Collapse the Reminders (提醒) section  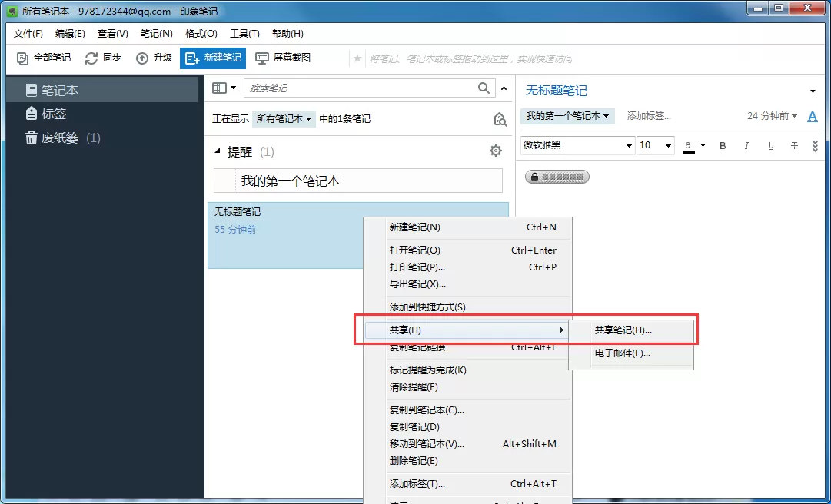[x=218, y=151]
